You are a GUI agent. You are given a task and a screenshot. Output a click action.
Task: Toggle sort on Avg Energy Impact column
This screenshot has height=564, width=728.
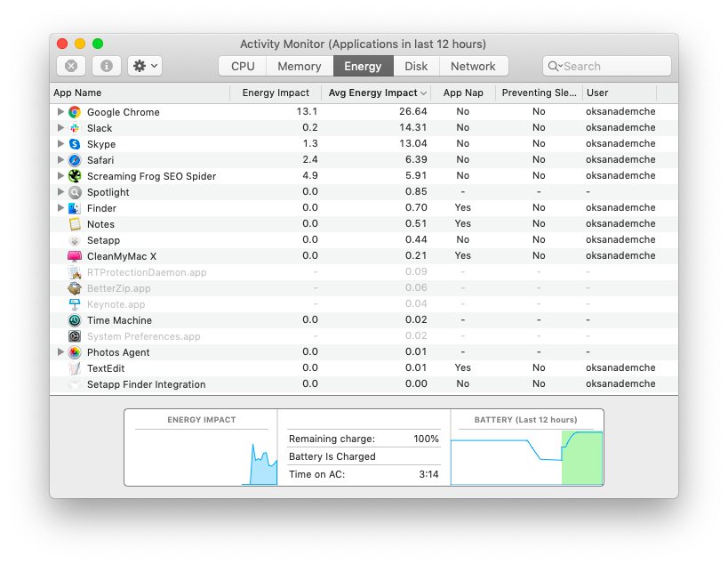click(x=377, y=93)
